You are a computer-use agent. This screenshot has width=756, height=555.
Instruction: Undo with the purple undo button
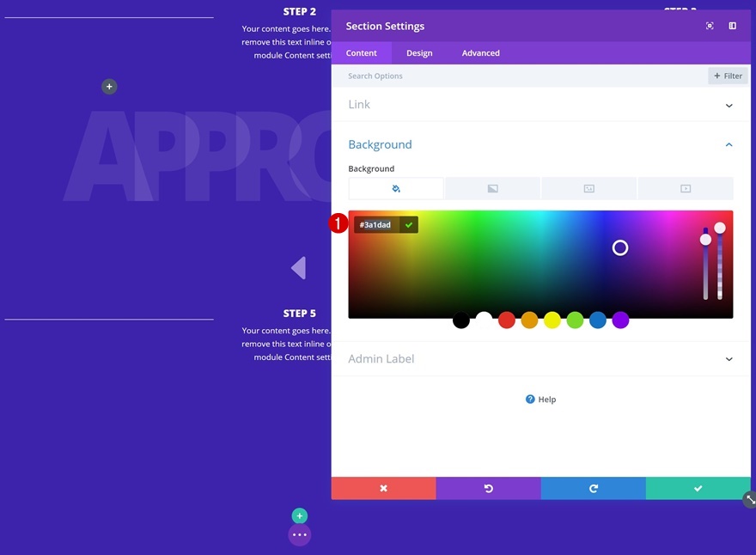pyautogui.click(x=489, y=489)
